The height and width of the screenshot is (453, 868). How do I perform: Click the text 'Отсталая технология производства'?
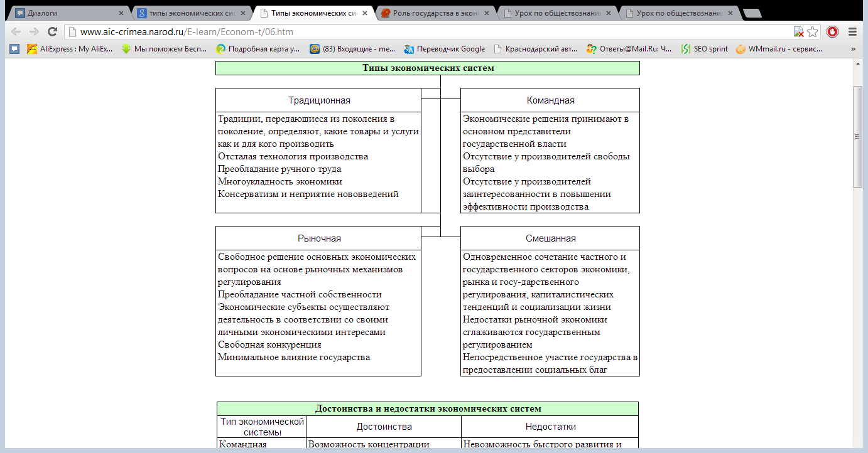[293, 156]
